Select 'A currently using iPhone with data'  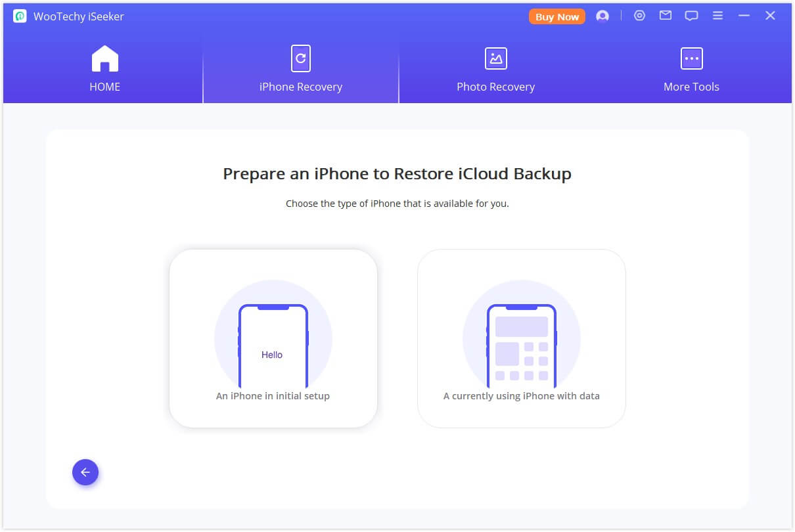521,338
